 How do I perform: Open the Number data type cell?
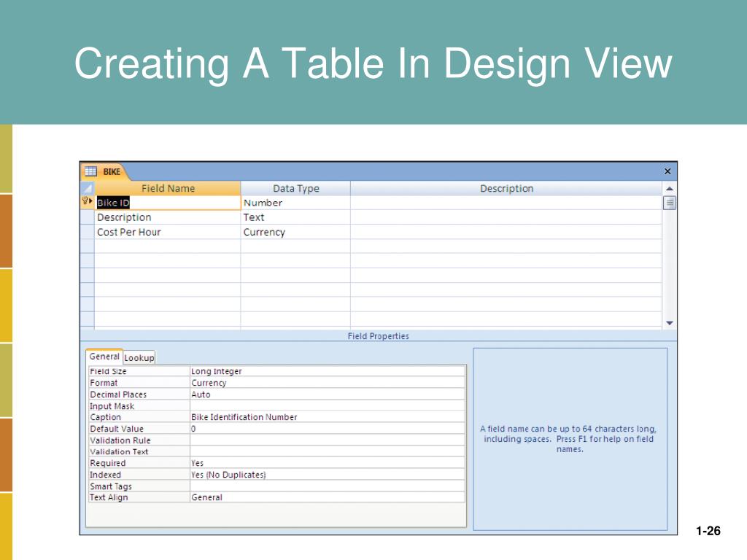295,203
